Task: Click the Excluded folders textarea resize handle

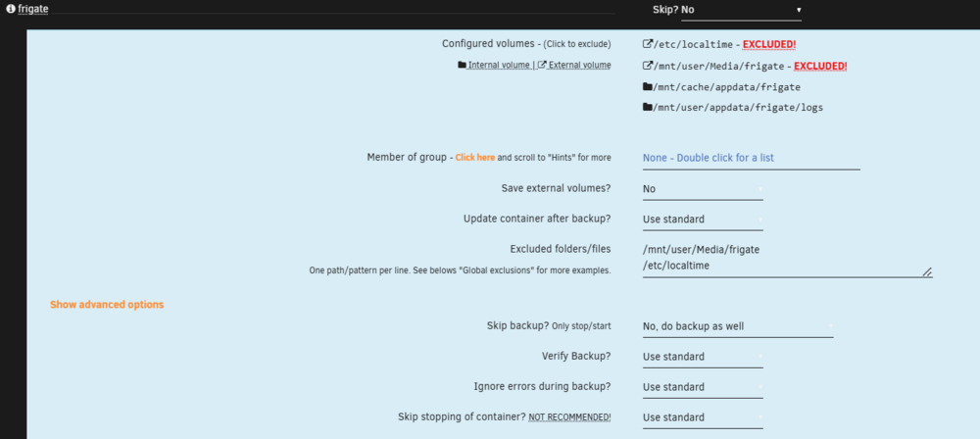Action: coord(927,271)
